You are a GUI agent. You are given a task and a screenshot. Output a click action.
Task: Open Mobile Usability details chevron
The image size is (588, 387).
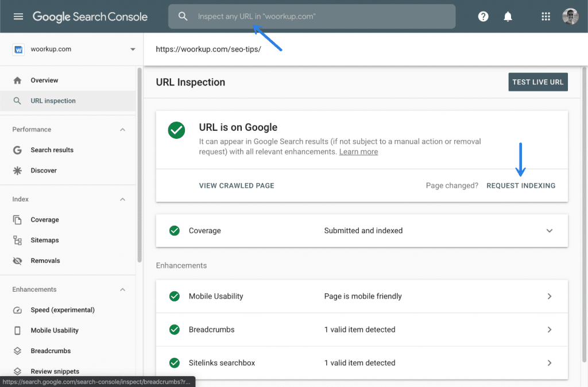click(550, 296)
